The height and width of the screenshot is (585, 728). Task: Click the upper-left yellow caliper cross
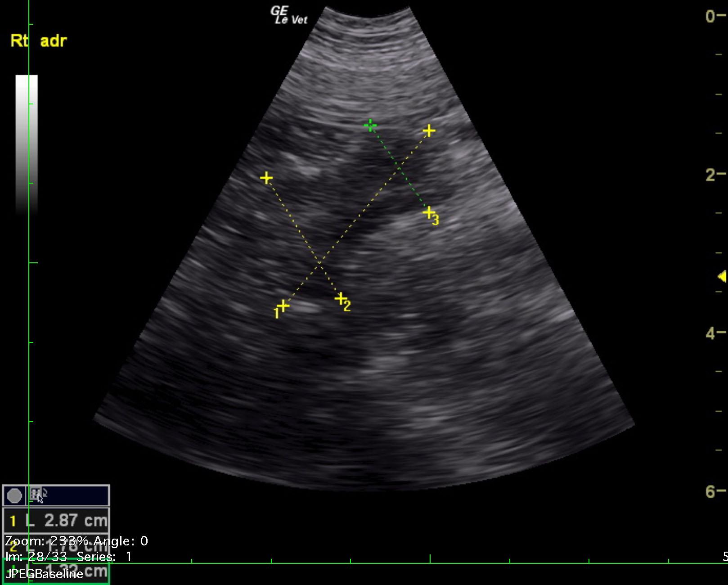(266, 178)
